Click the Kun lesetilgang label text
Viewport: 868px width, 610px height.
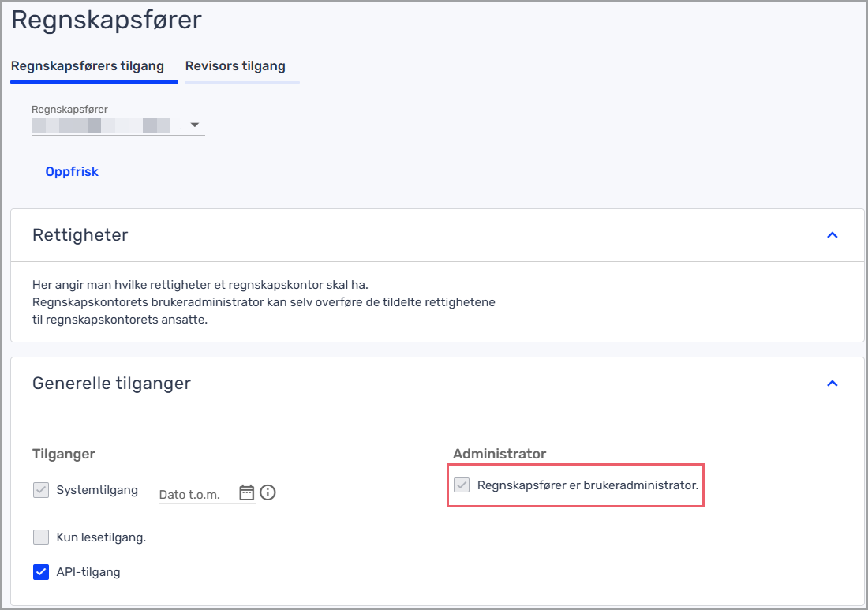coord(101,537)
